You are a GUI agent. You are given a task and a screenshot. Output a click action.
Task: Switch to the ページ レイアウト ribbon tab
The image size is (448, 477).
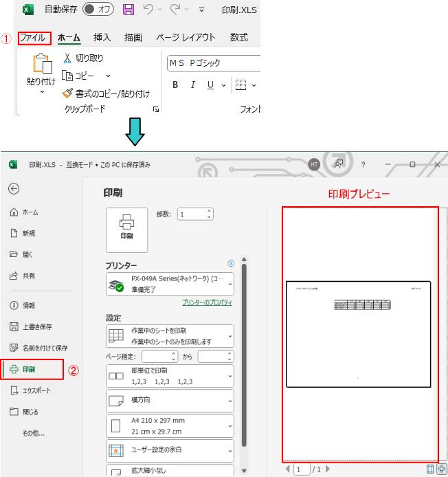(186, 37)
